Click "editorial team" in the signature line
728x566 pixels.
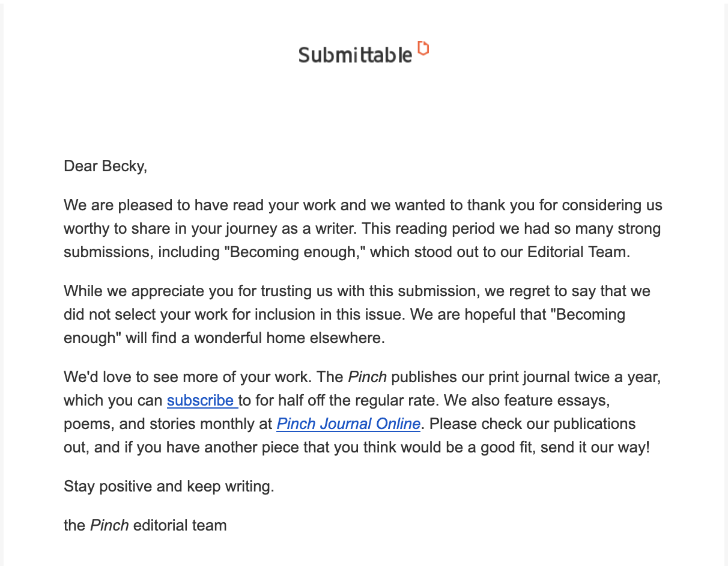coord(180,526)
